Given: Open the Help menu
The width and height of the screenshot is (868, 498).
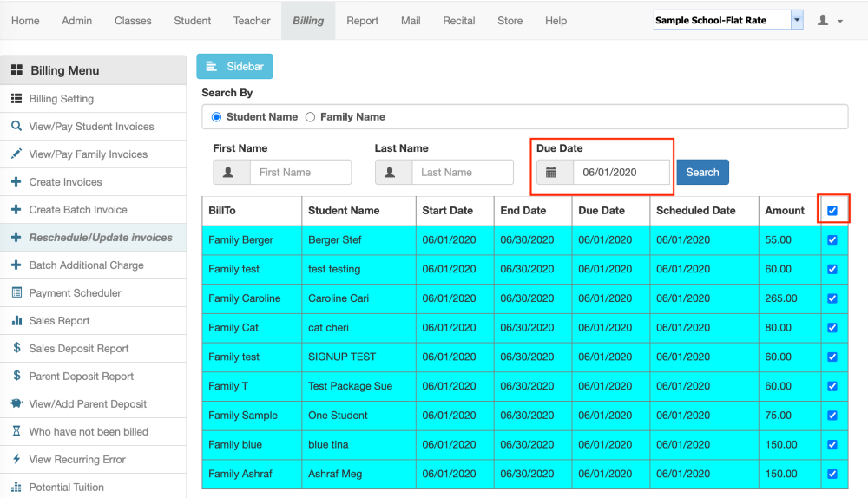Looking at the screenshot, I should [556, 21].
